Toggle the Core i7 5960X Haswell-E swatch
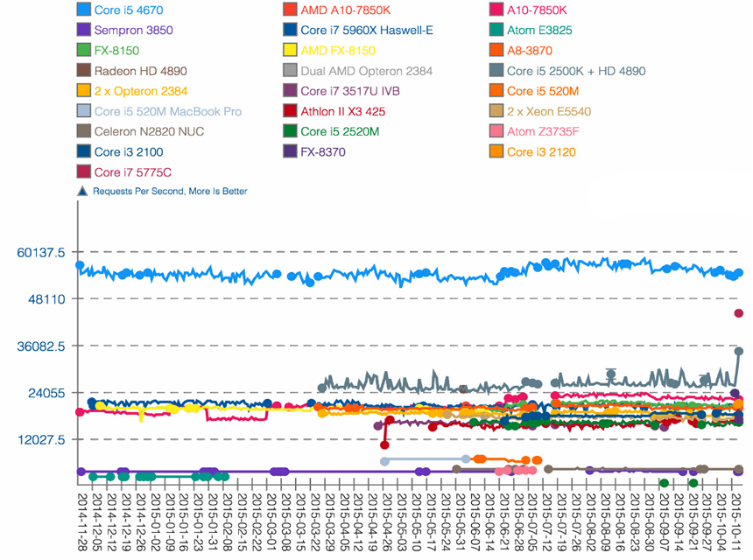Screen dimensions: 753x560 pos(290,30)
